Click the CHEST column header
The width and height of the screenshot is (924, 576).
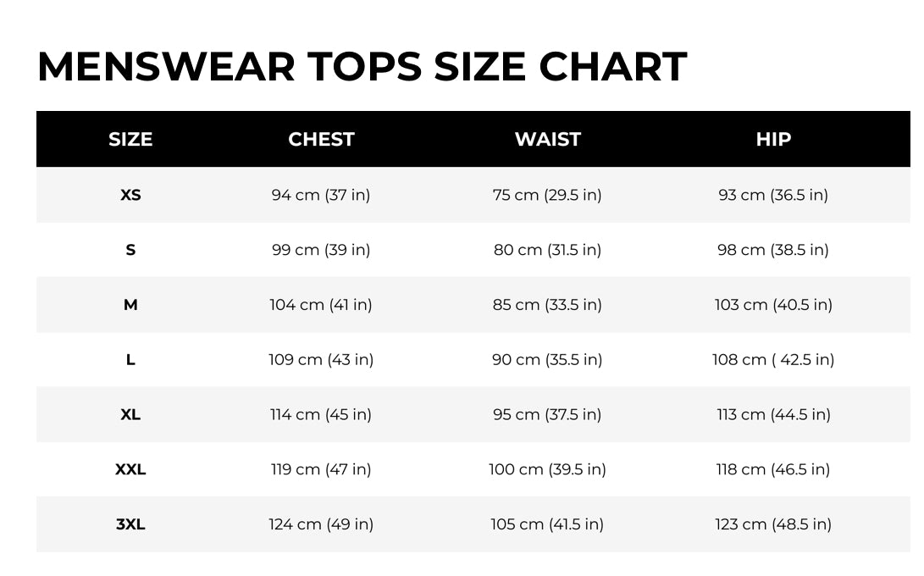(321, 139)
